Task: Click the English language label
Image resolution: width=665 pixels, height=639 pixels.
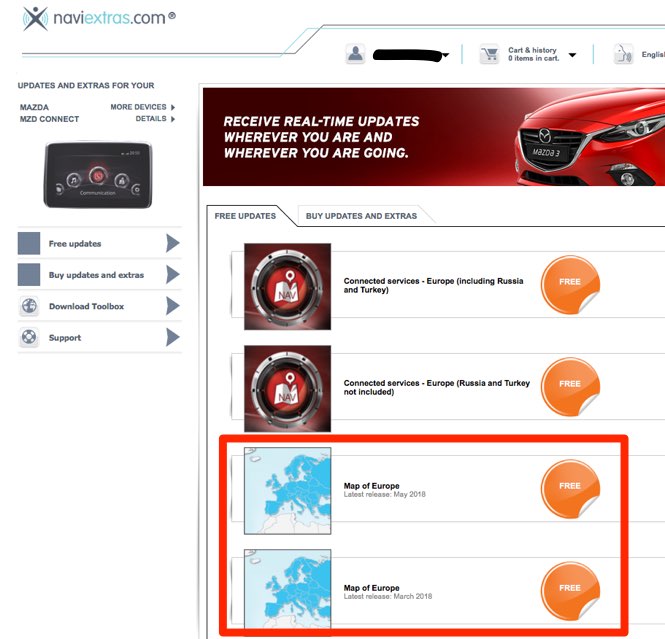Action: [x=653, y=55]
